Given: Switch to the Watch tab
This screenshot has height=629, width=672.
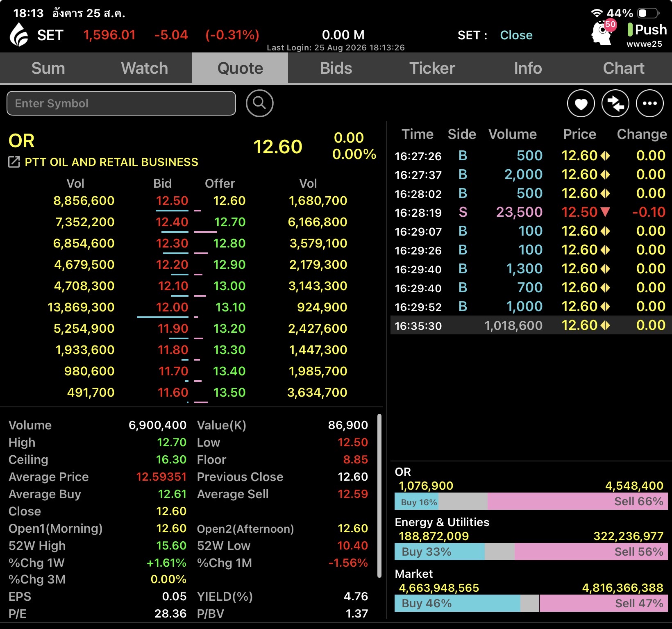Looking at the screenshot, I should click(x=144, y=68).
